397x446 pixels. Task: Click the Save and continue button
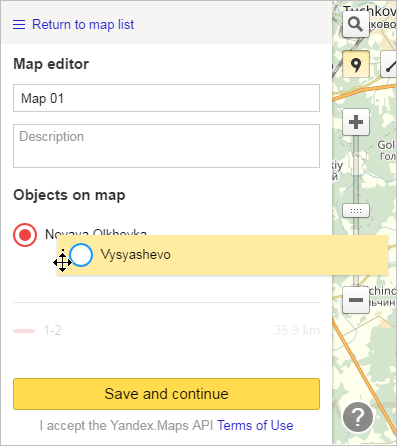tap(166, 394)
